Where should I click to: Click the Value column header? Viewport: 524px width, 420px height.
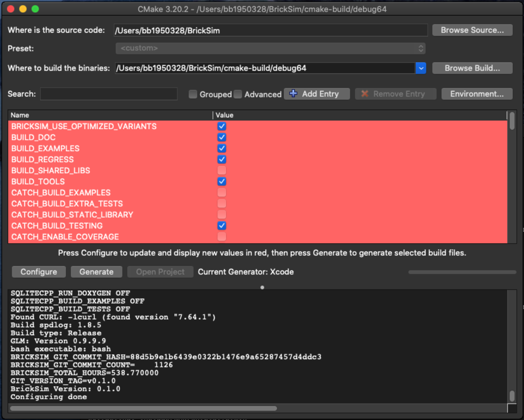click(360, 115)
